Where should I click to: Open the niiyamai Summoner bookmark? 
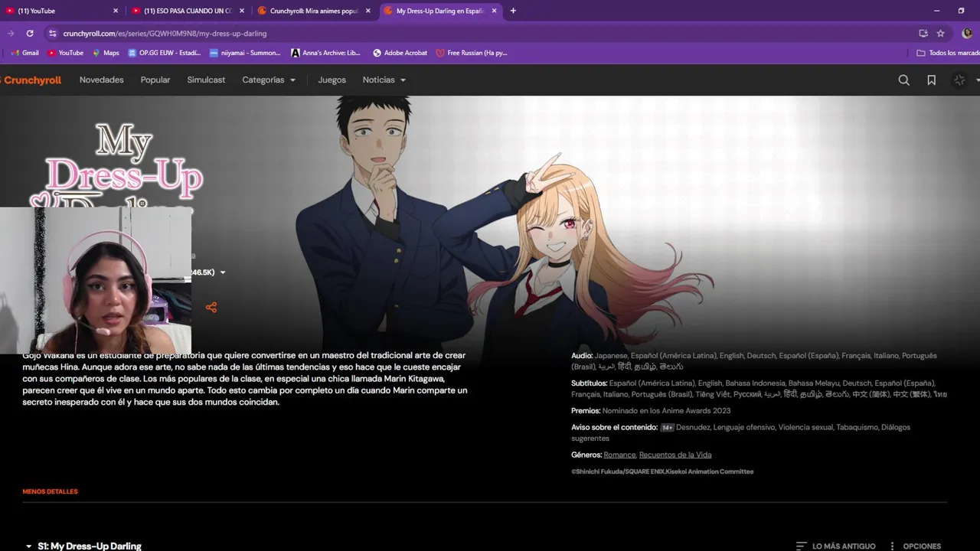point(245,53)
